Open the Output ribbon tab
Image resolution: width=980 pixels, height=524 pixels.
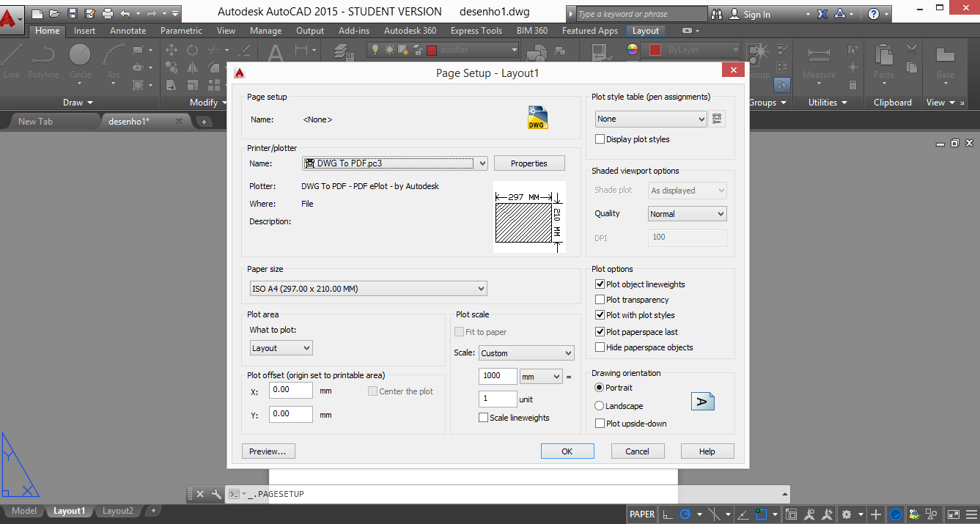tap(310, 31)
